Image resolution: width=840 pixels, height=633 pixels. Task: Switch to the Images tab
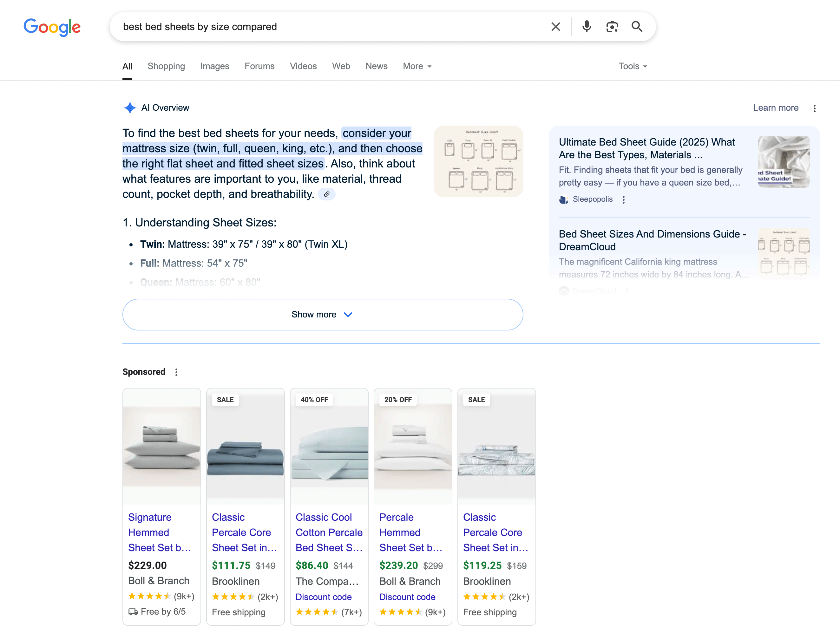(x=214, y=66)
